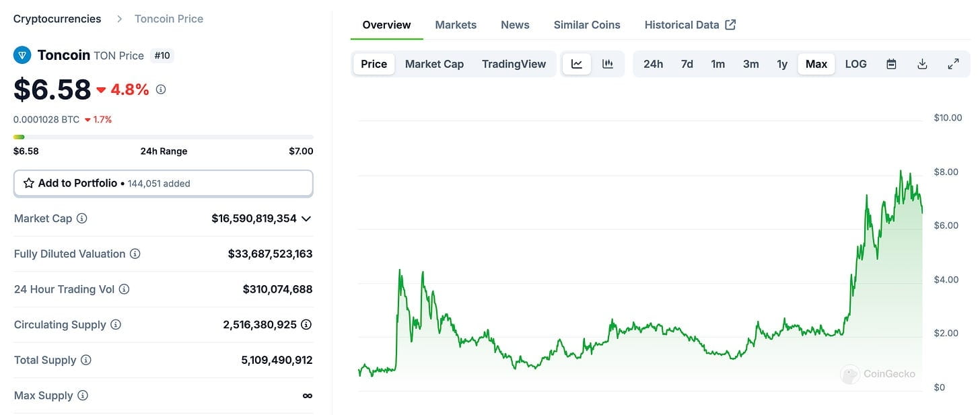Open the Similar Coins tab

point(587,25)
